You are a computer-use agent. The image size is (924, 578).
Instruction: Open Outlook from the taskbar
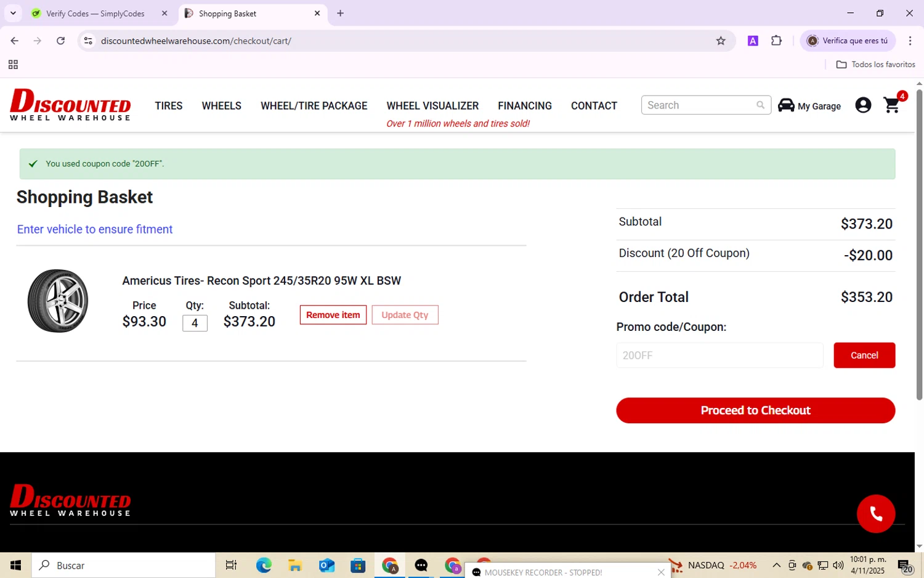click(326, 565)
